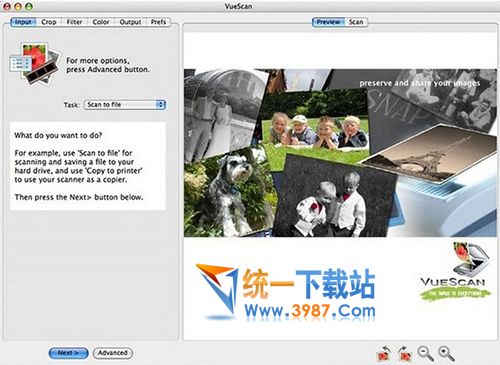Image resolution: width=500 pixels, height=365 pixels.
Task: Click the photo and film icon
Action: click(x=35, y=64)
